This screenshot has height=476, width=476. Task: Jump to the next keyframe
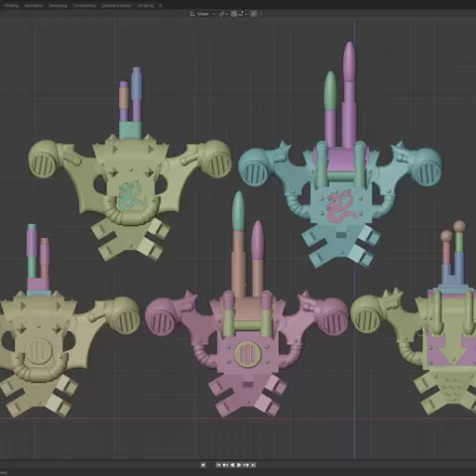click(246, 465)
